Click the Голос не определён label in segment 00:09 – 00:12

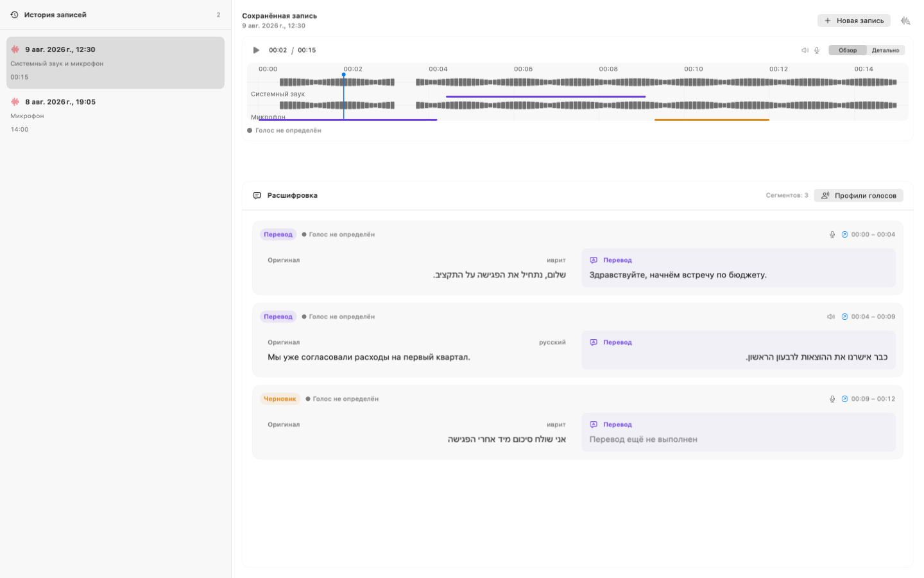(x=345, y=399)
